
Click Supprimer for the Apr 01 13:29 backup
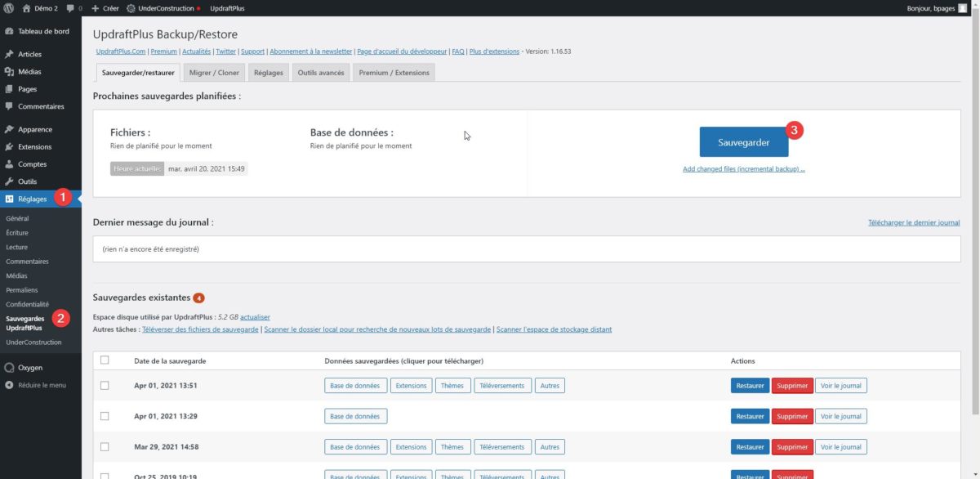tap(792, 416)
